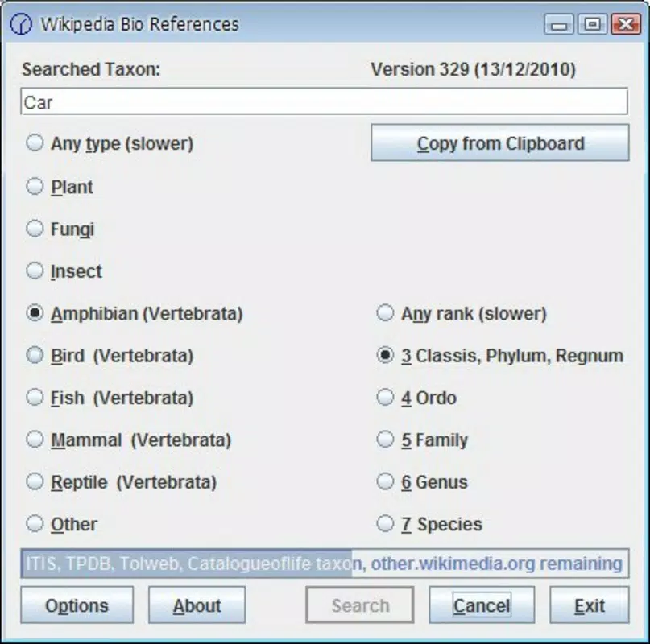Image resolution: width=650 pixels, height=644 pixels.
Task: Select Reptile (Vertebrata) radio button
Action: pos(121,482)
